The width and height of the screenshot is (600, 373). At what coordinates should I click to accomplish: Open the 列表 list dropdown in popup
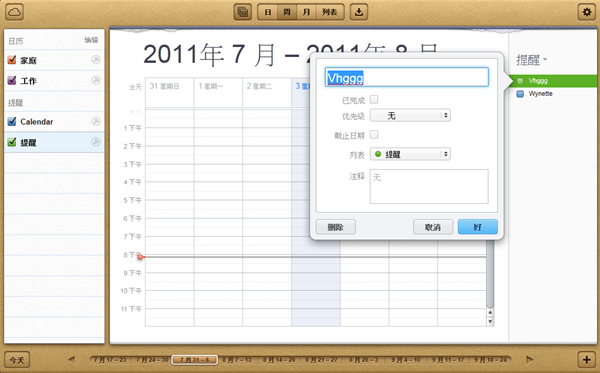pyautogui.click(x=410, y=154)
